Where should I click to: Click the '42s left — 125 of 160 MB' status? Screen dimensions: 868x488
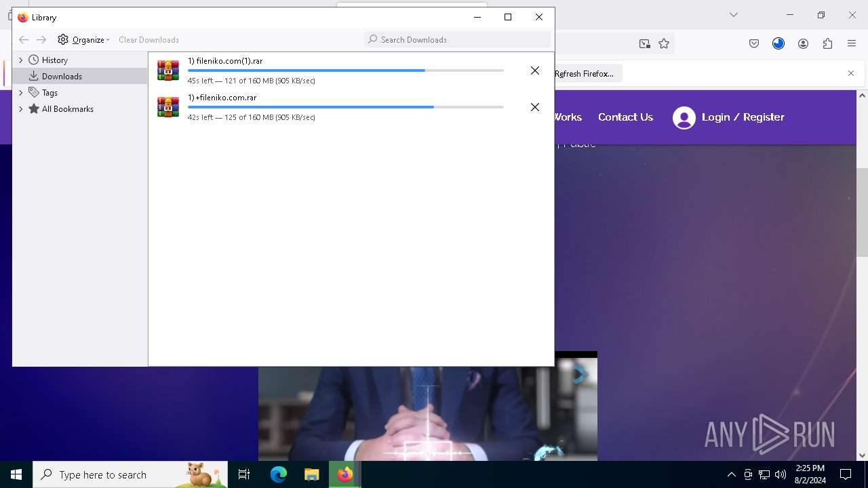251,117
